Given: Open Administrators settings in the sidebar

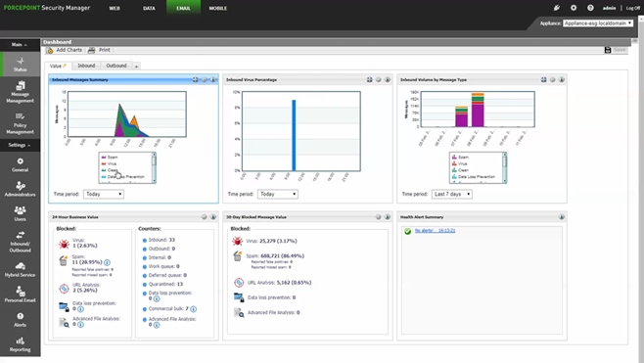Looking at the screenshot, I should (x=20, y=189).
